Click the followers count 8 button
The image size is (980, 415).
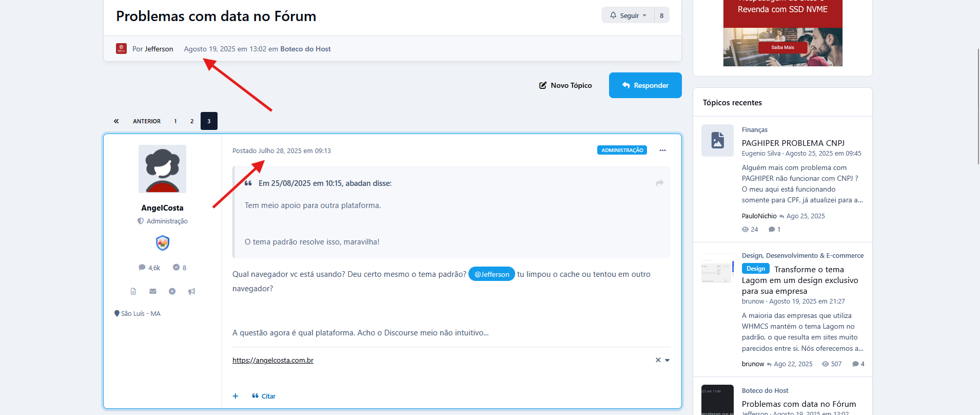click(x=661, y=15)
